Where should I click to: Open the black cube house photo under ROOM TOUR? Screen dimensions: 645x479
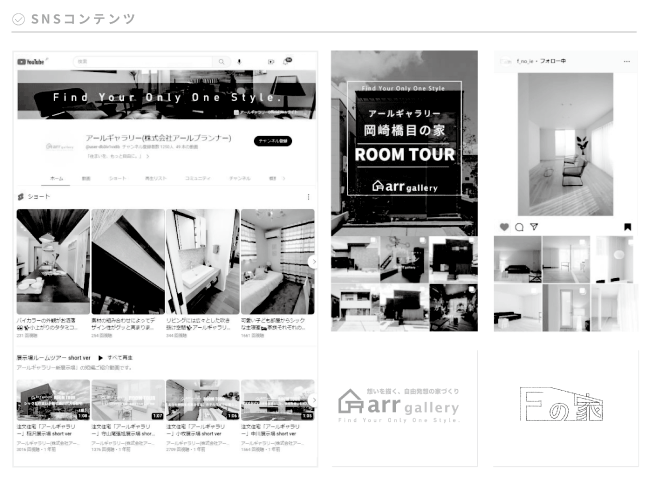tap(453, 259)
